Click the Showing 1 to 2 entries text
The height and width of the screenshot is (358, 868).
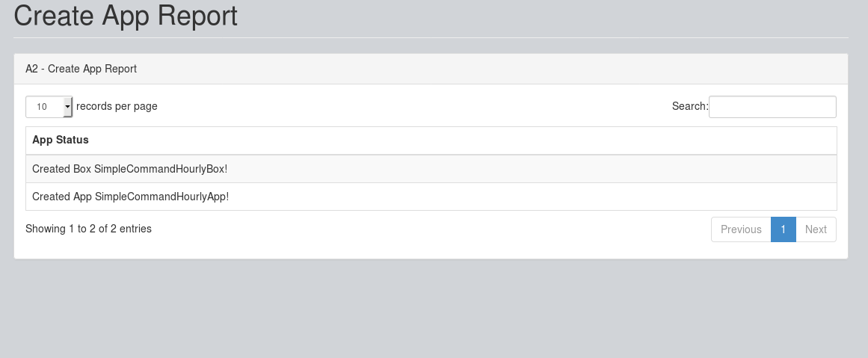click(88, 229)
